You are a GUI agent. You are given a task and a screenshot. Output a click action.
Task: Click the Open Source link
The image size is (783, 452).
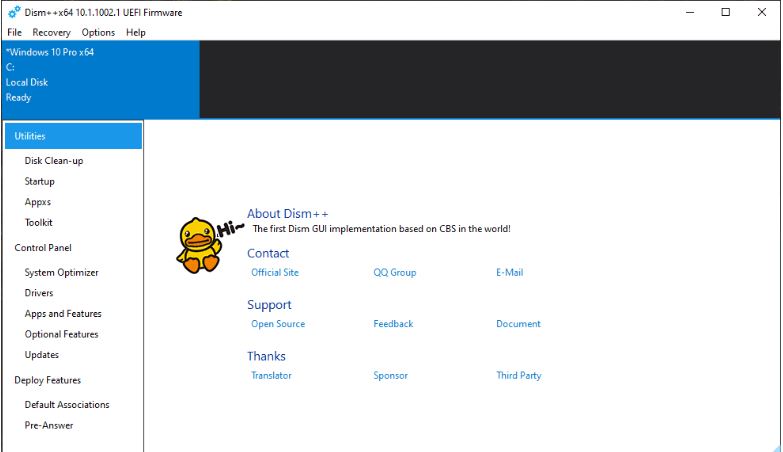tap(278, 324)
